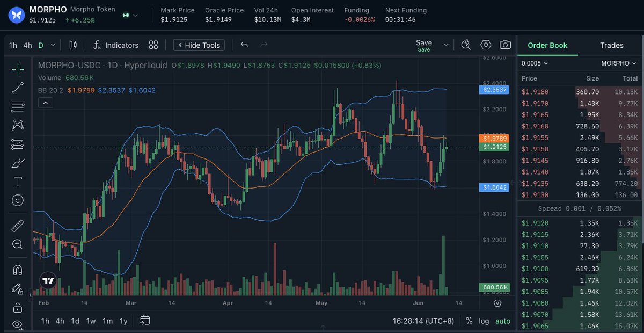Open Indicators dialog
The image size is (644, 333).
coord(116,45)
